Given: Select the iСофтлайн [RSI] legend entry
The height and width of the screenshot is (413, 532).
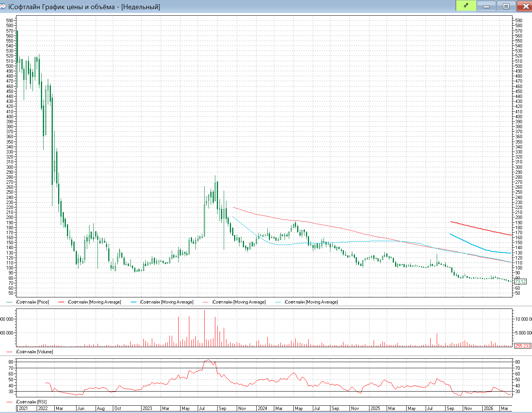Looking at the screenshot, I should click(31, 402).
